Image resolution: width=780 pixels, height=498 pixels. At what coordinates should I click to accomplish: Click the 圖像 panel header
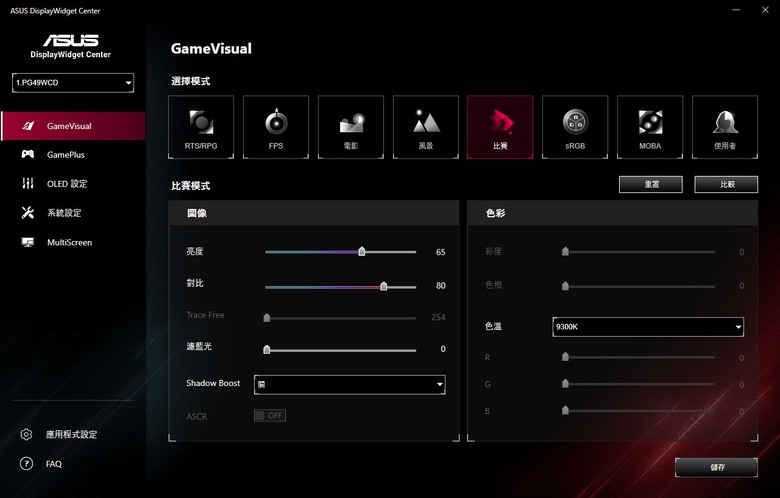(x=314, y=213)
